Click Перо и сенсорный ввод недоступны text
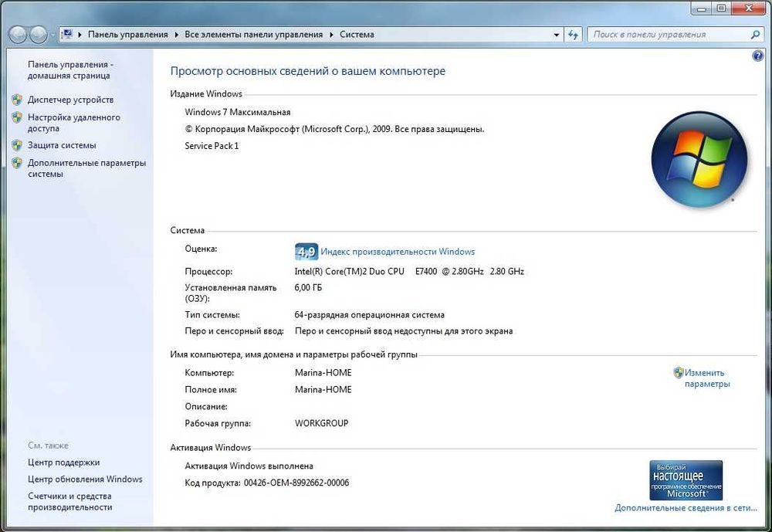772x532 pixels. (x=404, y=331)
